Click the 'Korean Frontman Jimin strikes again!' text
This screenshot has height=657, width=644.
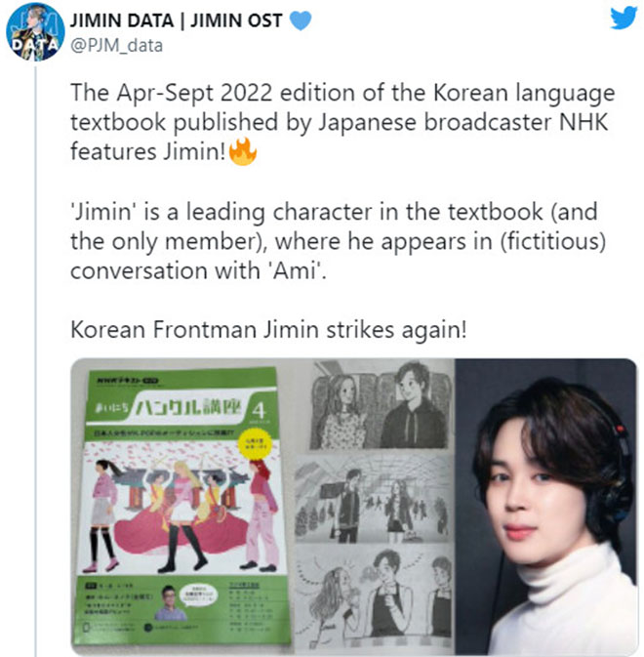pos(268,329)
